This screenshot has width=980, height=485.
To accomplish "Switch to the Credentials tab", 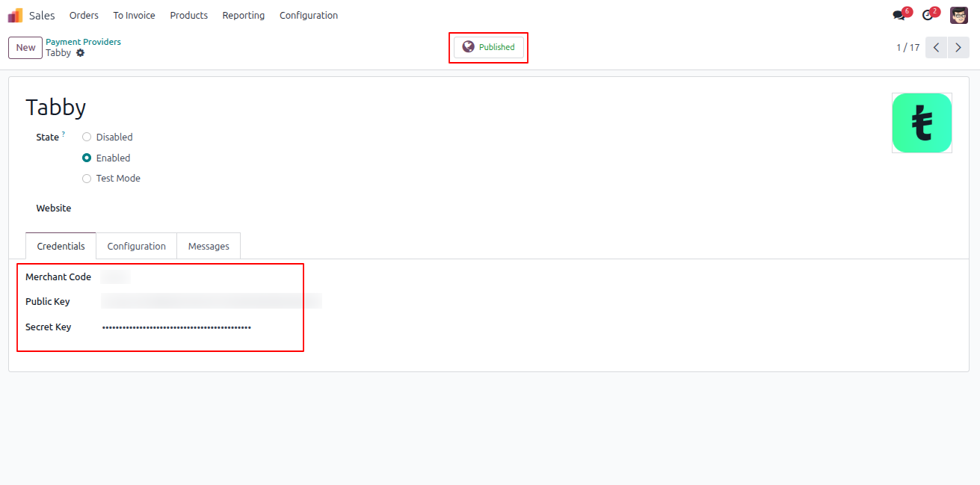I will click(61, 246).
